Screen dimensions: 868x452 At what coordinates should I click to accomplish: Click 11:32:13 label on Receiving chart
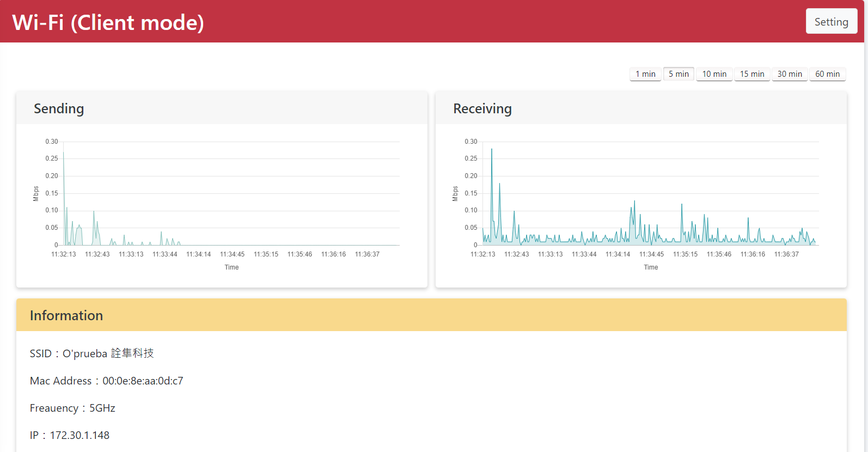pos(483,254)
